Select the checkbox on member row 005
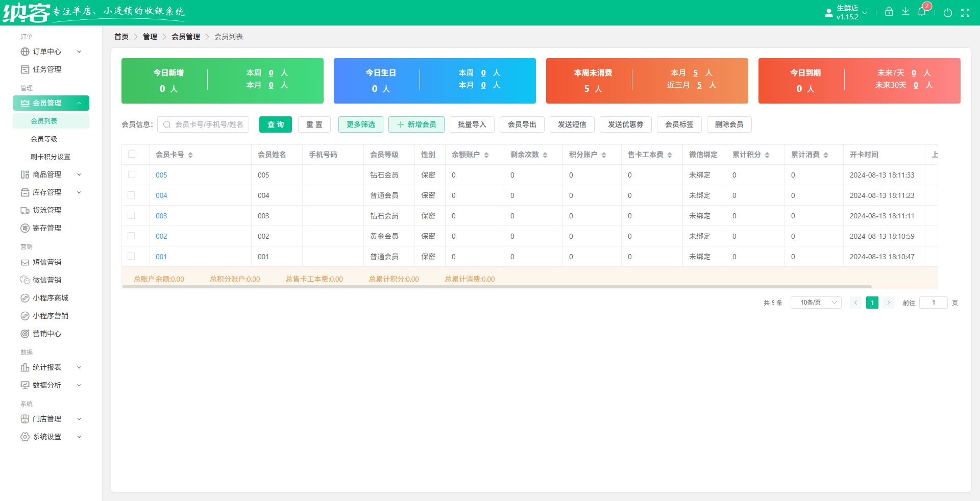The width and height of the screenshot is (980, 501). point(133,174)
